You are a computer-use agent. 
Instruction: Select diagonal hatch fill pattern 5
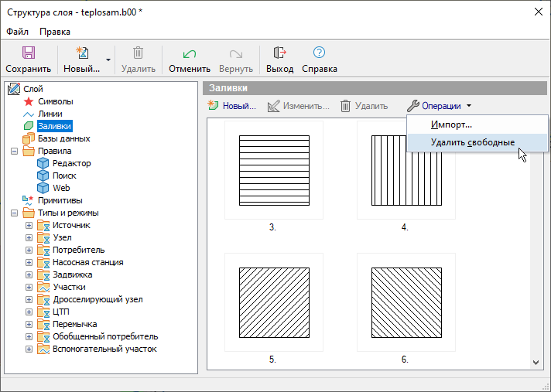(273, 302)
